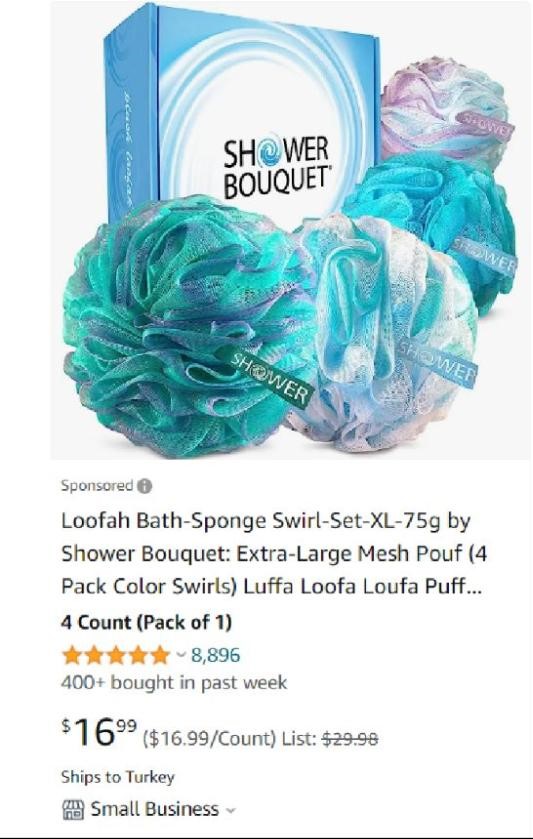Click the 400+ bought in past week text
Screen dimensions: 533x839
pos(174,683)
